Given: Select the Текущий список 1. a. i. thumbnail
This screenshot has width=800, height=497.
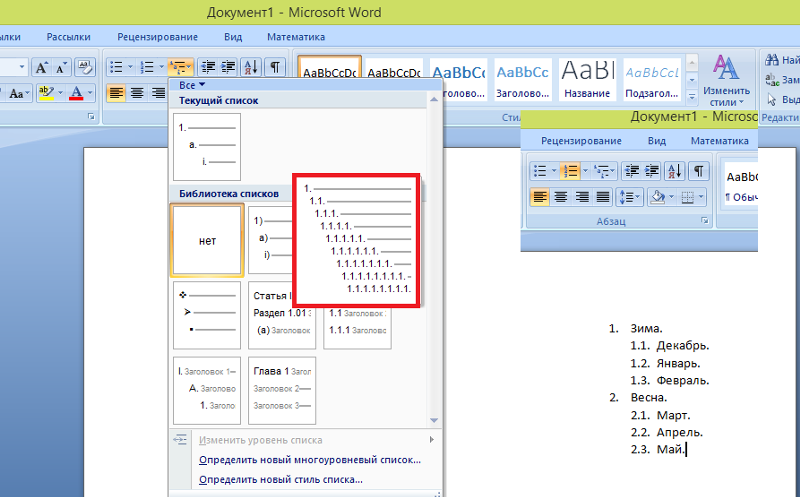Looking at the screenshot, I should [x=207, y=147].
